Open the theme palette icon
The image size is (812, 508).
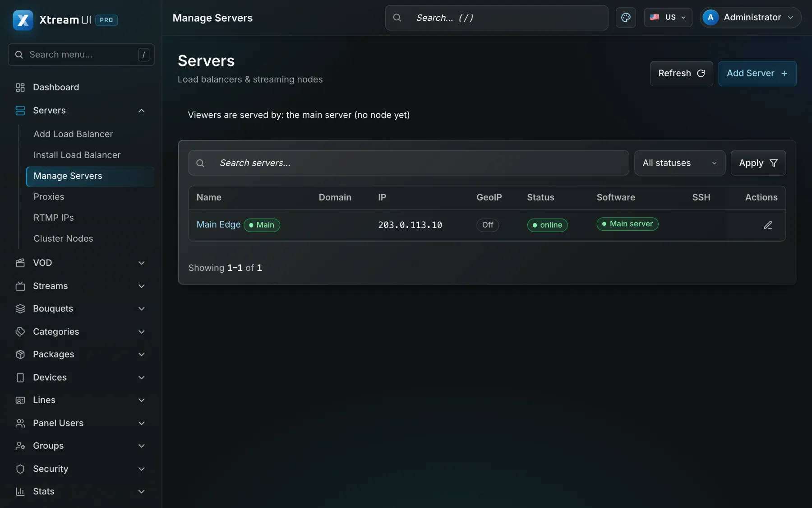tap(626, 18)
